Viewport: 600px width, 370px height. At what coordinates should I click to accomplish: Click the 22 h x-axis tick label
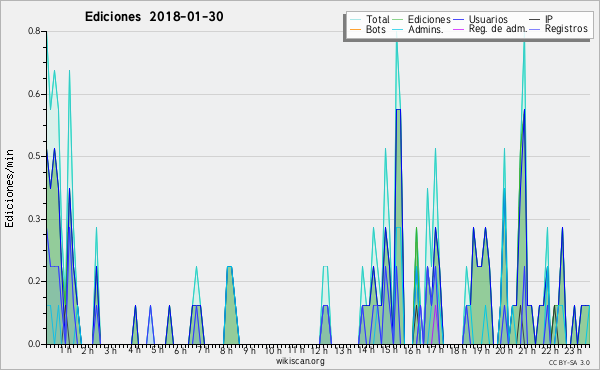pos(551,350)
